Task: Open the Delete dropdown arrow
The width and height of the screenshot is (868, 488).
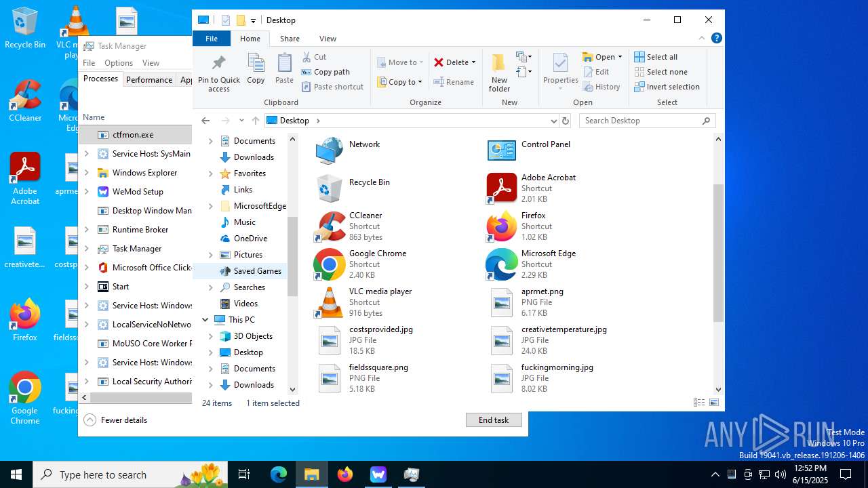Action: (473, 62)
